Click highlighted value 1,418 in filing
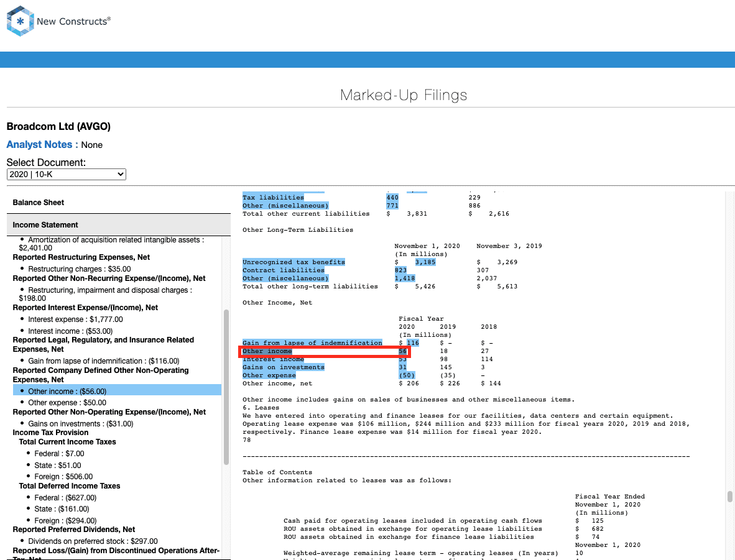Viewport: 735px width, 560px height. (405, 278)
